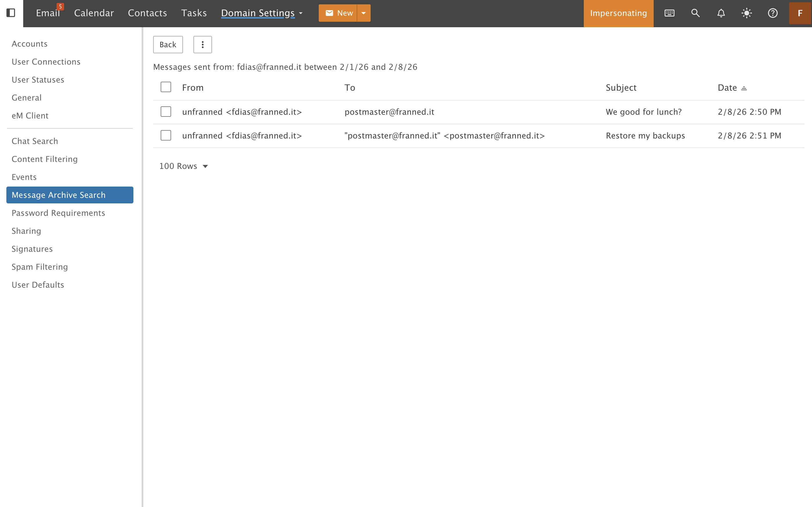Open the search icon in top bar

pyautogui.click(x=695, y=13)
